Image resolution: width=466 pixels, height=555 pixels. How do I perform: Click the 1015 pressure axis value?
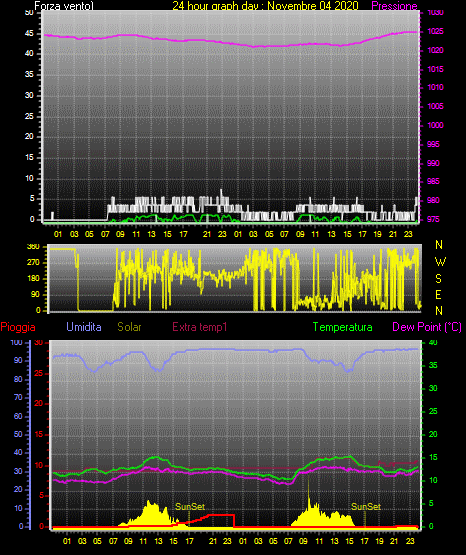click(x=435, y=69)
